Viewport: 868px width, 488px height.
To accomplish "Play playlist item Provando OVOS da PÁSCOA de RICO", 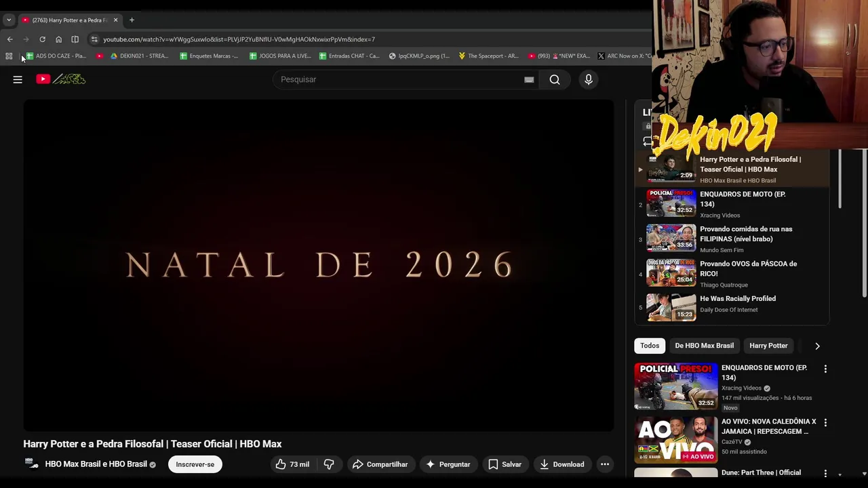I will tap(732, 273).
